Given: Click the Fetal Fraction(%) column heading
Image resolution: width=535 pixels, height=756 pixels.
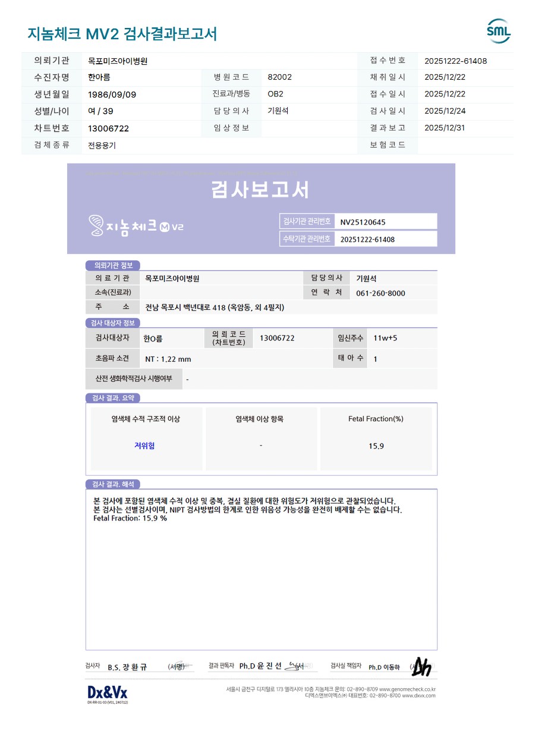Looking at the screenshot, I should (x=376, y=419).
